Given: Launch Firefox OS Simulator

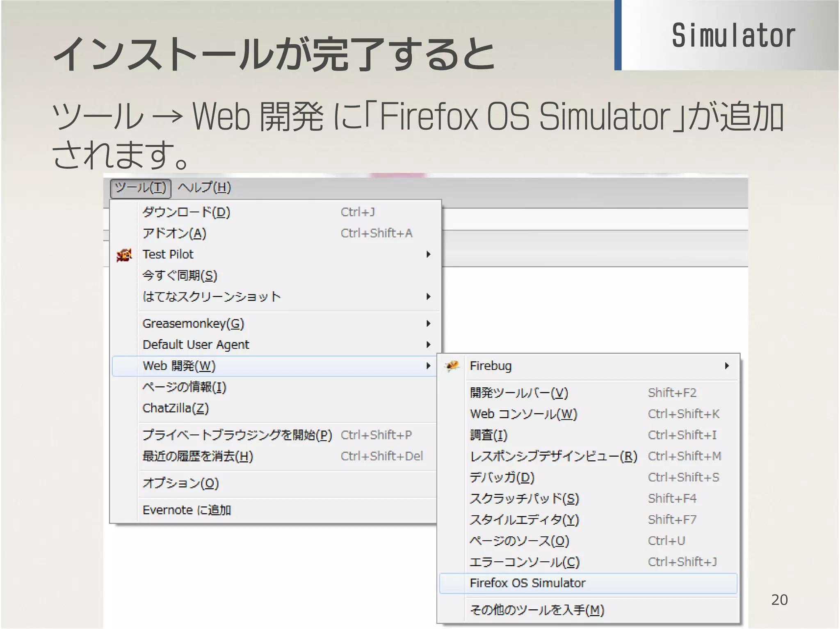Looking at the screenshot, I should 588,583.
